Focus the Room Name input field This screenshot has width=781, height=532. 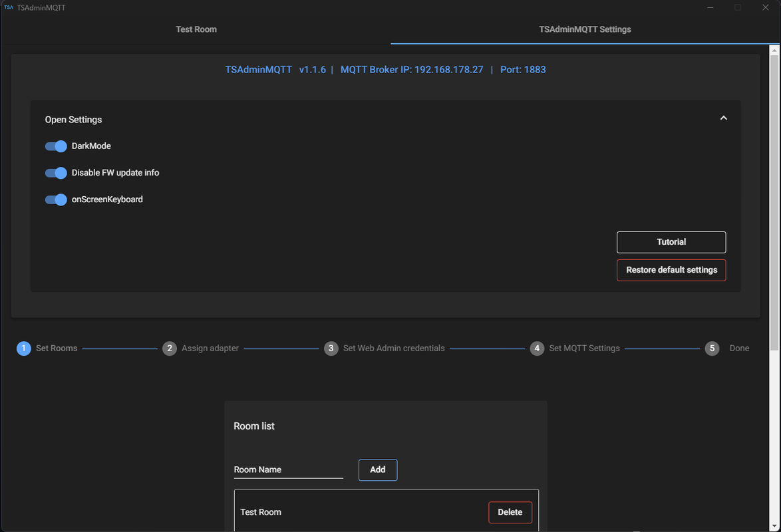(x=289, y=469)
